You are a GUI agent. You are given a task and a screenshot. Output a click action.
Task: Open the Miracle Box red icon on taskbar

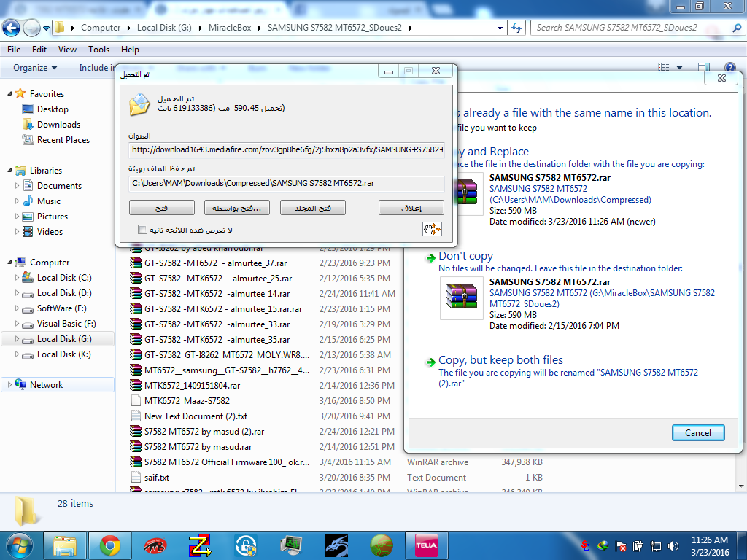155,545
